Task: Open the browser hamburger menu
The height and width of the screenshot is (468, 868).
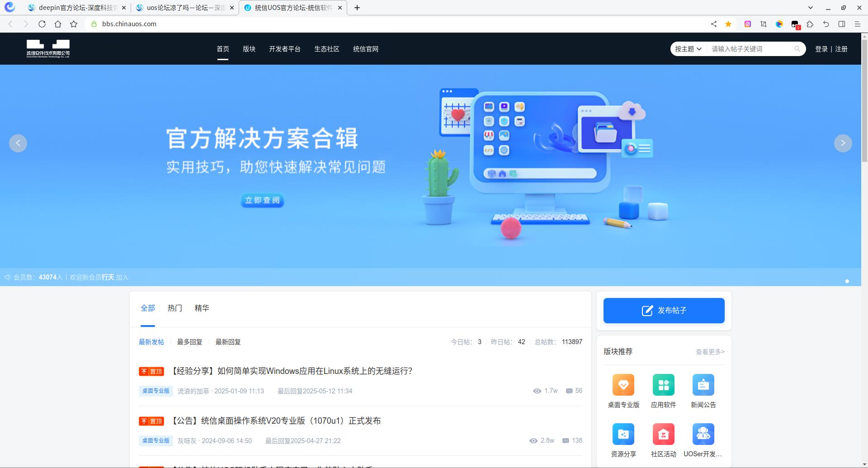Action: (x=857, y=24)
